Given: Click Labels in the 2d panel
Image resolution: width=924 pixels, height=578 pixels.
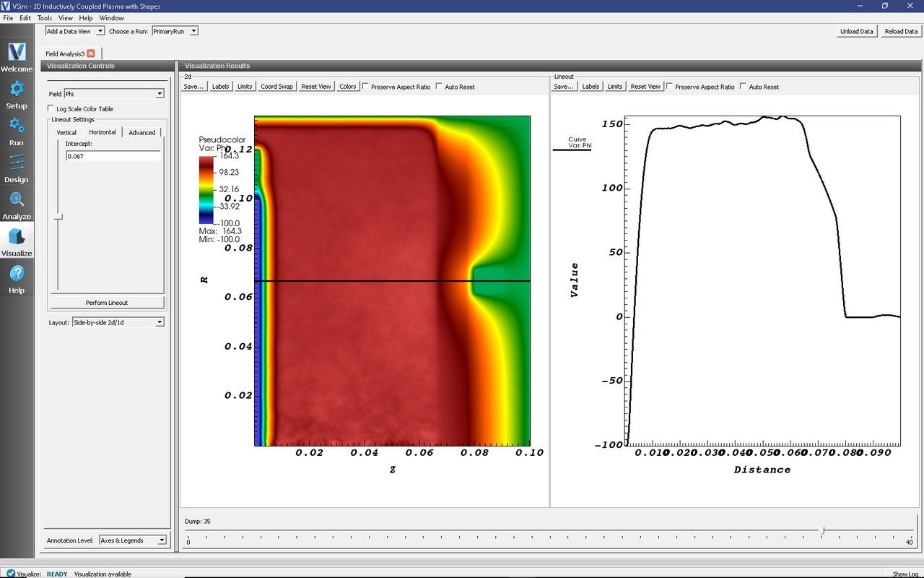Looking at the screenshot, I should pyautogui.click(x=221, y=87).
